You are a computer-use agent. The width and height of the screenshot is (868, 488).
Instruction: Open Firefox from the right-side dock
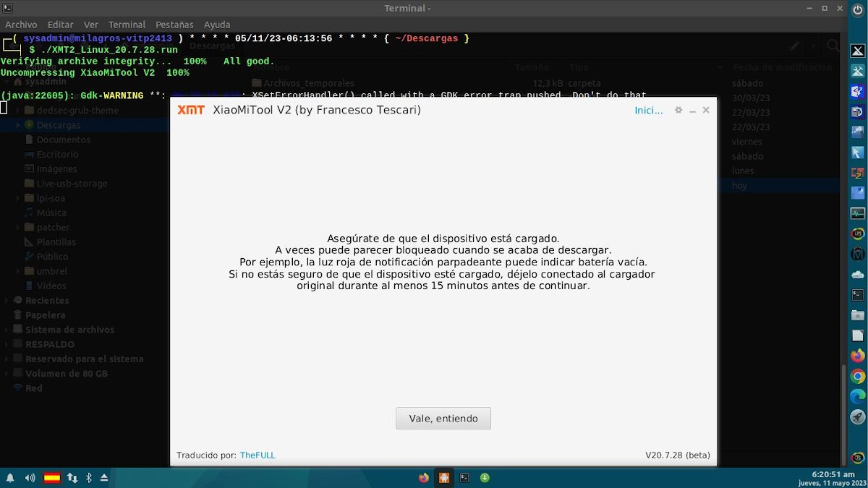pos(856,356)
